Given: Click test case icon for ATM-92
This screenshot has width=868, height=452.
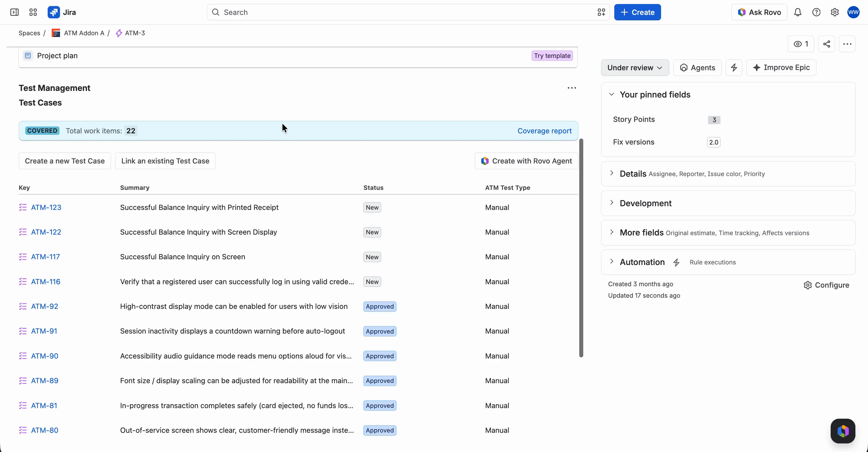Looking at the screenshot, I should coord(23,306).
